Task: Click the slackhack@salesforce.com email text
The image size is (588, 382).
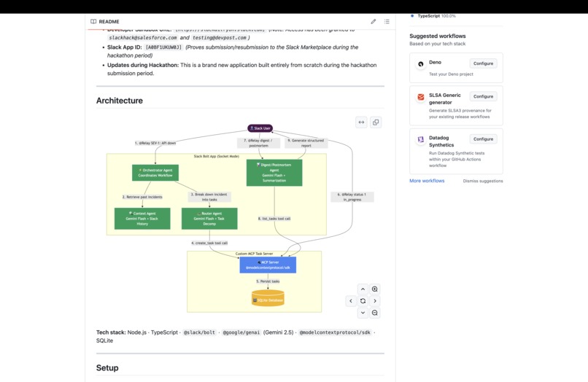Action: coord(143,38)
